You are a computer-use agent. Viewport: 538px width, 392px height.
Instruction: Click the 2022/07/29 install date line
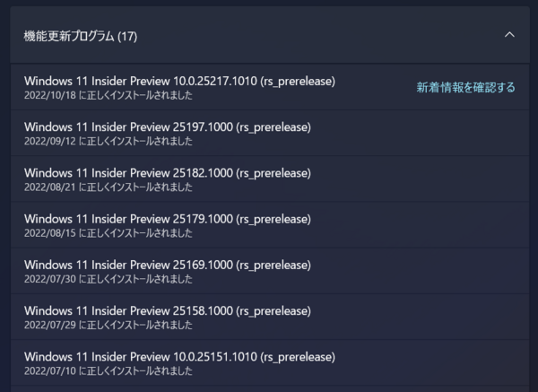tap(108, 325)
